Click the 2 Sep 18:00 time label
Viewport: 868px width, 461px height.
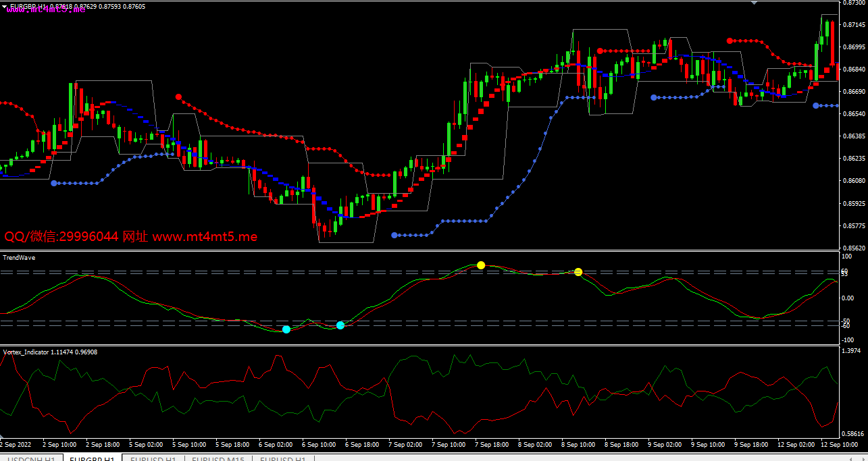coord(101,445)
